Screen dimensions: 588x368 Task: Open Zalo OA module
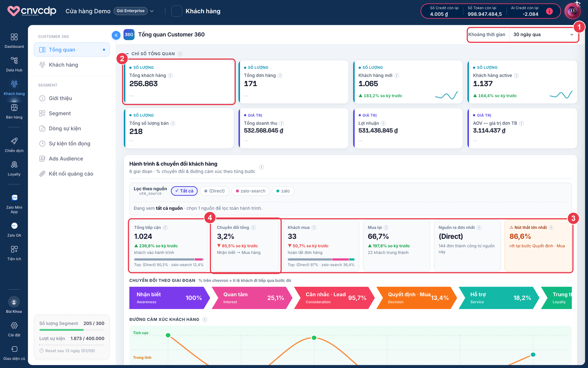[14, 229]
